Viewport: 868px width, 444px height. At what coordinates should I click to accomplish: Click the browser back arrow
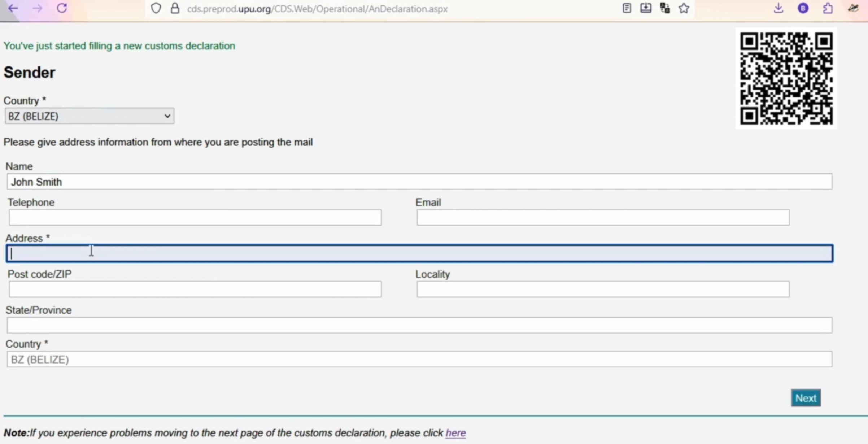tap(13, 8)
